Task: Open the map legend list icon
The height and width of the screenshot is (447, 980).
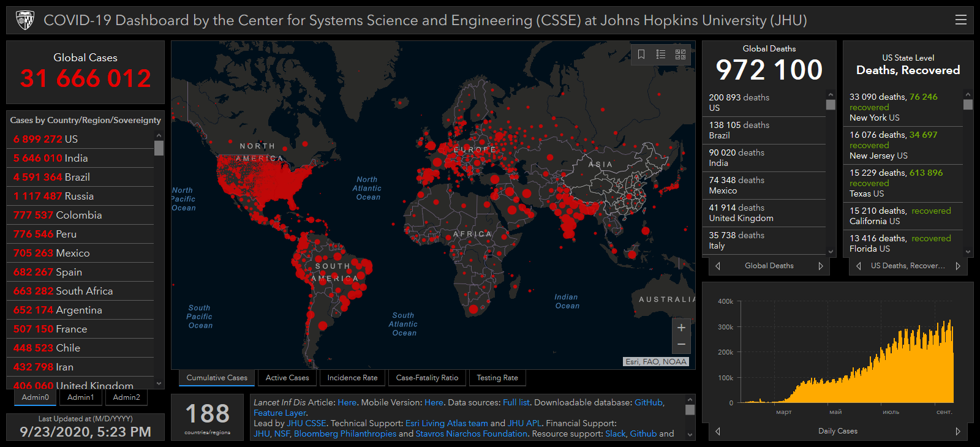Action: [x=661, y=54]
